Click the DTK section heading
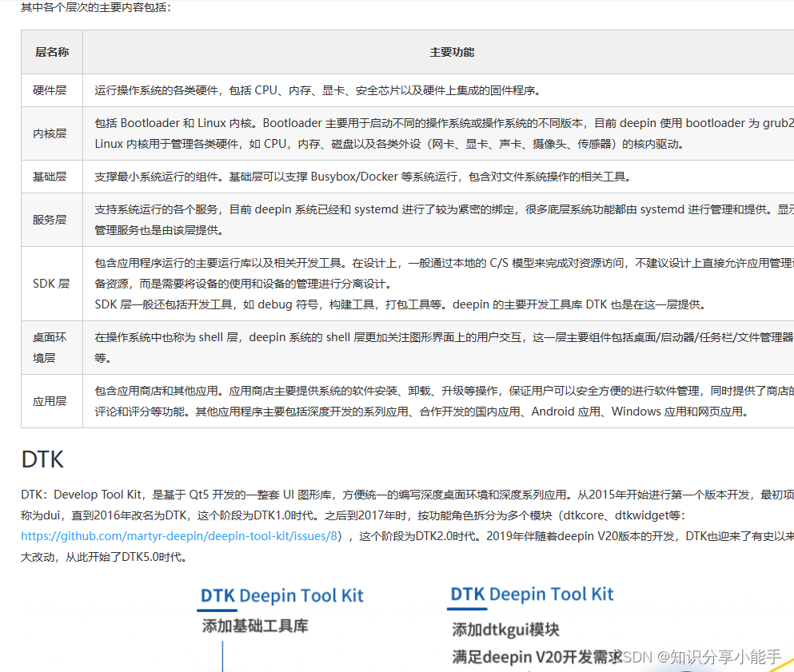This screenshot has height=672, width=794. [x=42, y=459]
